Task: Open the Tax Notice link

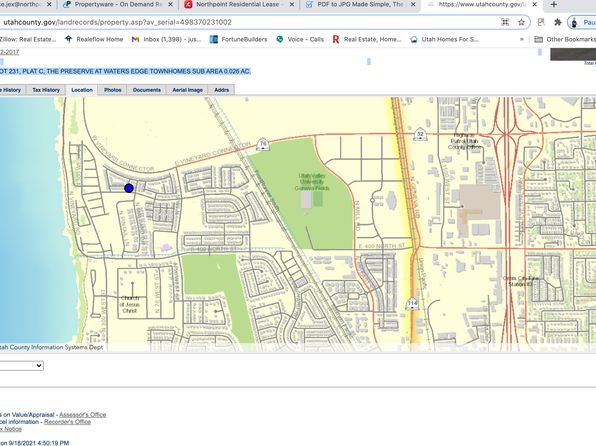Action: click(11, 429)
